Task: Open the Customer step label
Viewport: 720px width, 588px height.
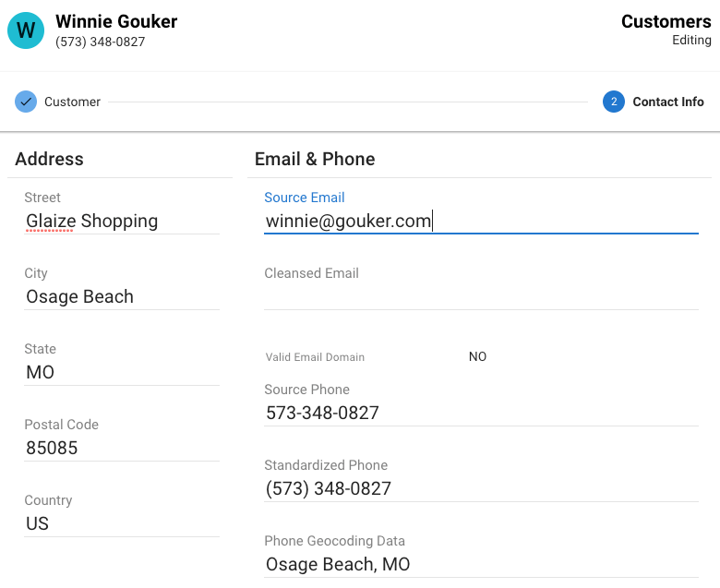Action: [72, 102]
